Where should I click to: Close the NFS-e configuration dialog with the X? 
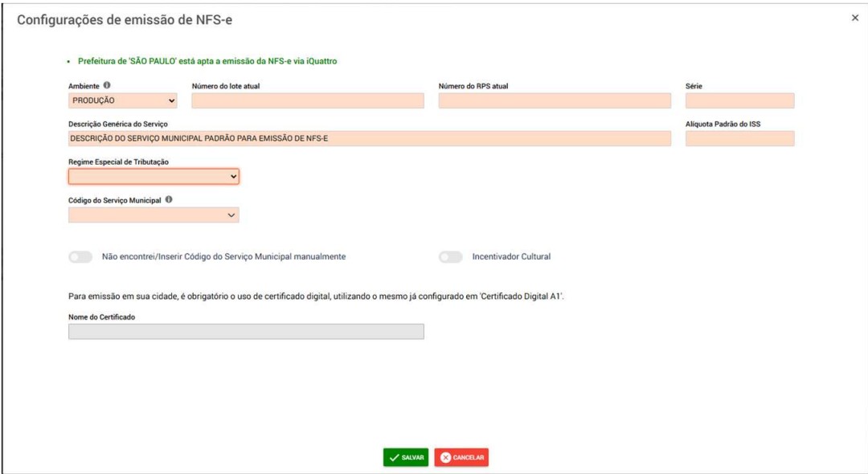(x=854, y=18)
